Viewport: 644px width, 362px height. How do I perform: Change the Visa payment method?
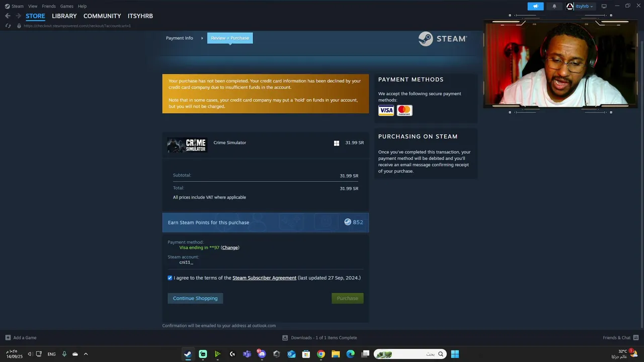click(x=230, y=247)
